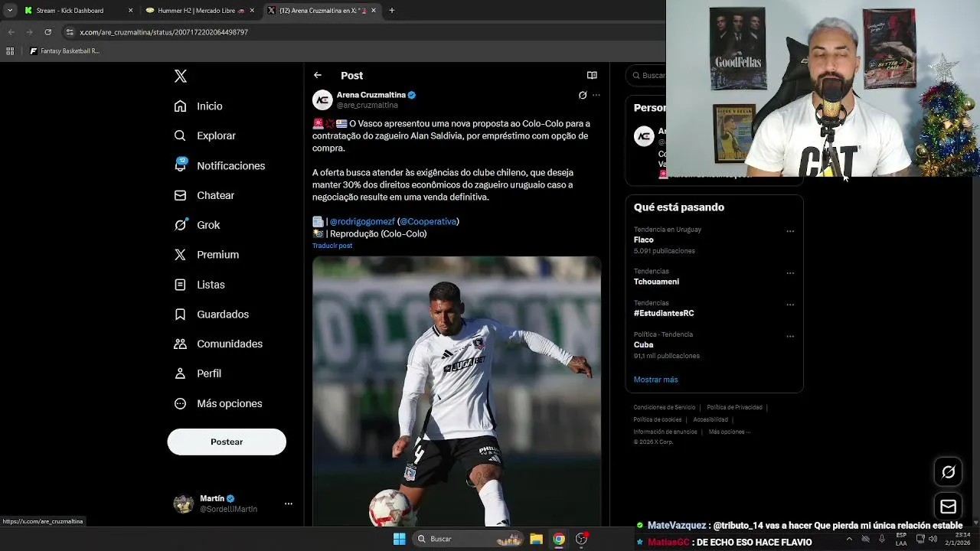Click X Buscar search field
This screenshot has height=551, width=980.
[x=647, y=75]
